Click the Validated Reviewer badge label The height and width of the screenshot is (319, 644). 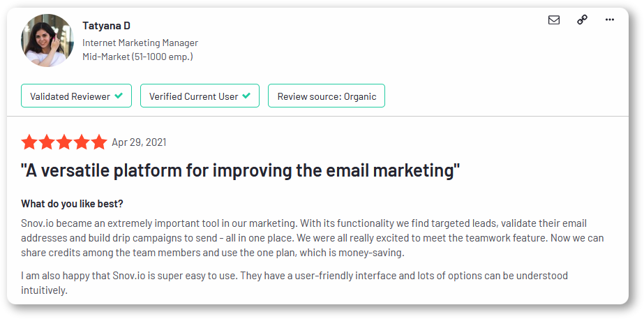pyautogui.click(x=70, y=96)
